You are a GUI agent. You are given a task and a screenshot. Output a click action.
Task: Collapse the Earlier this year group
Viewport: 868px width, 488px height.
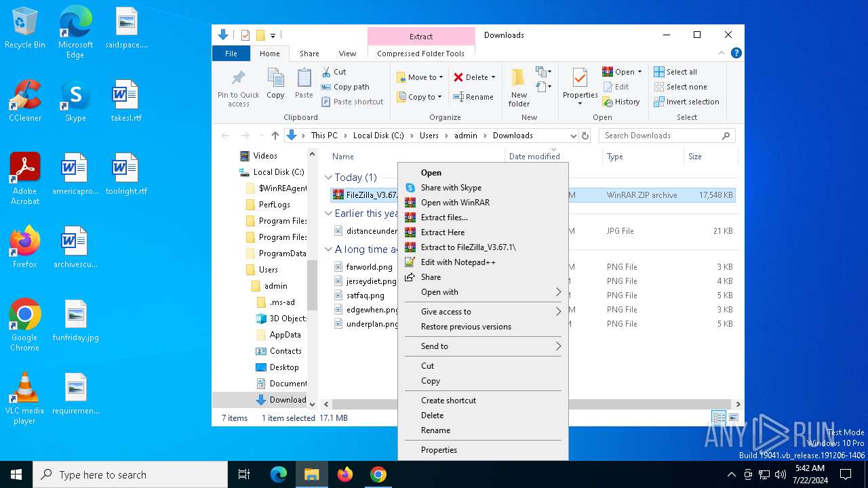click(328, 213)
